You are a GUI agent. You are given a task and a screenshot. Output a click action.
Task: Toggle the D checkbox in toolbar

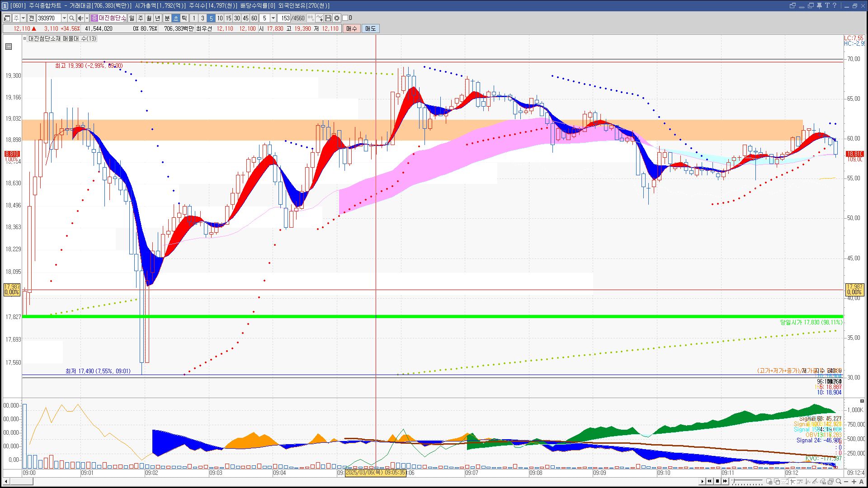point(345,18)
